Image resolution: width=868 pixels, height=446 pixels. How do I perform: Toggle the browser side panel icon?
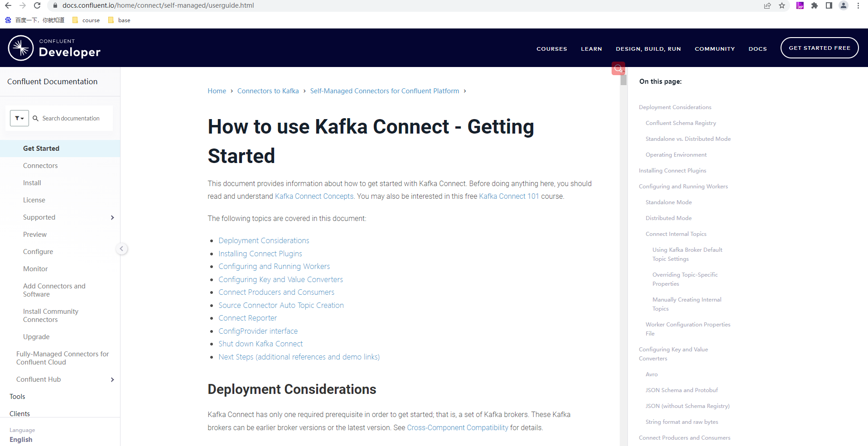[829, 5]
